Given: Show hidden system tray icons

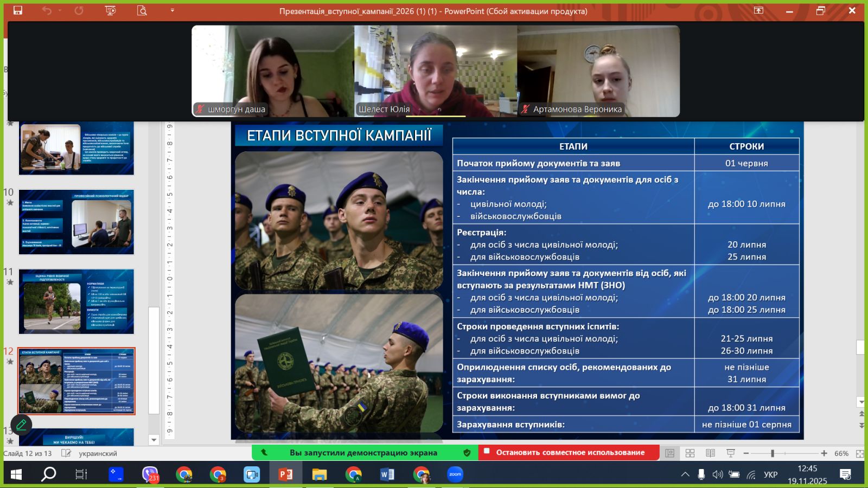Looking at the screenshot, I should pyautogui.click(x=685, y=475).
